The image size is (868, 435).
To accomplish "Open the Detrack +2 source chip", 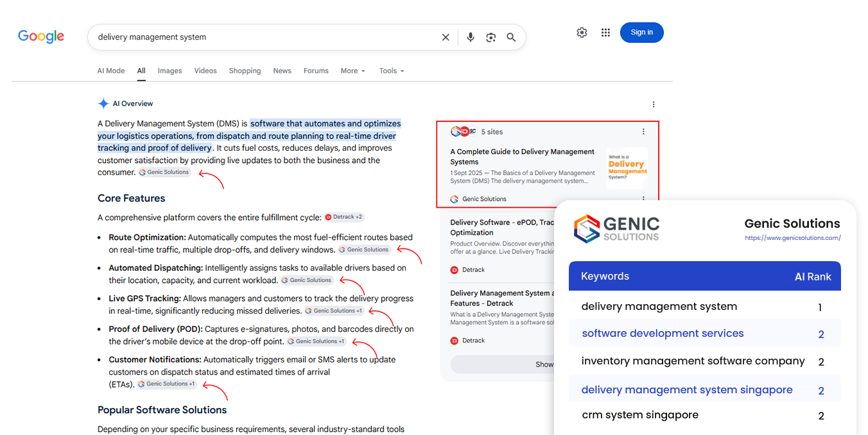I will click(x=344, y=217).
